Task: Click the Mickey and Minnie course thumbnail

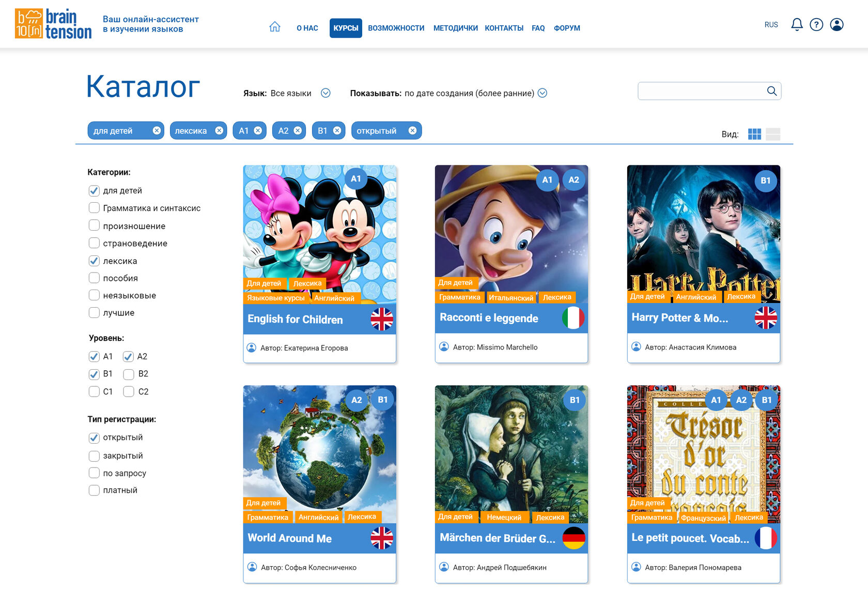Action: 320,234
